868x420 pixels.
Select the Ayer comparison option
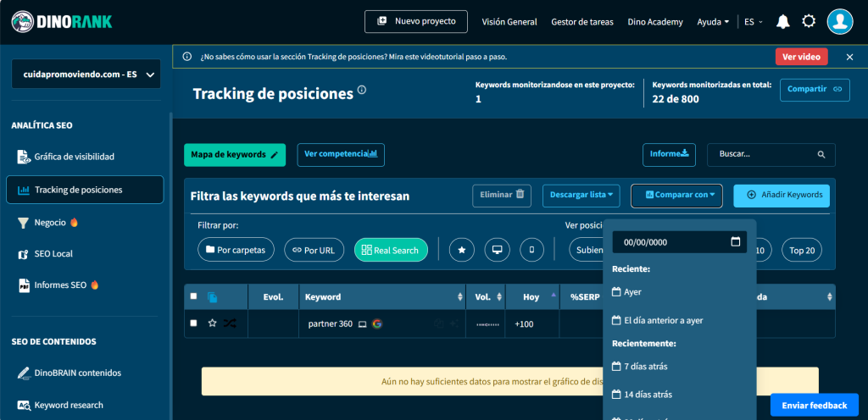point(632,291)
